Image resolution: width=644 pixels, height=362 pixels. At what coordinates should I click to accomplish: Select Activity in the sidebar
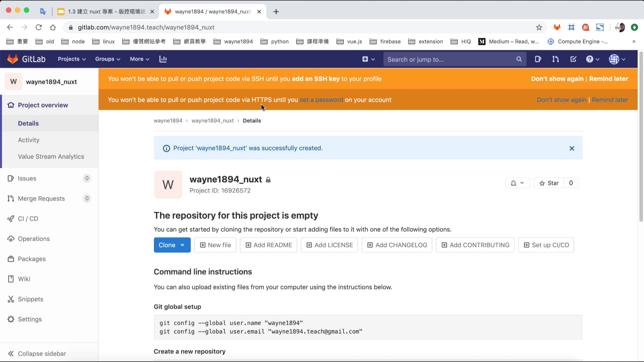click(29, 140)
